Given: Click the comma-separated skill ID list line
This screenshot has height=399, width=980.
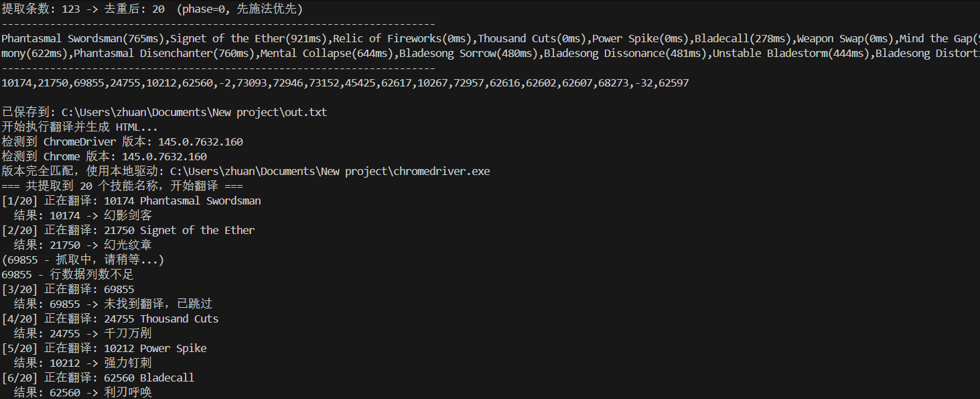Looking at the screenshot, I should coord(345,83).
